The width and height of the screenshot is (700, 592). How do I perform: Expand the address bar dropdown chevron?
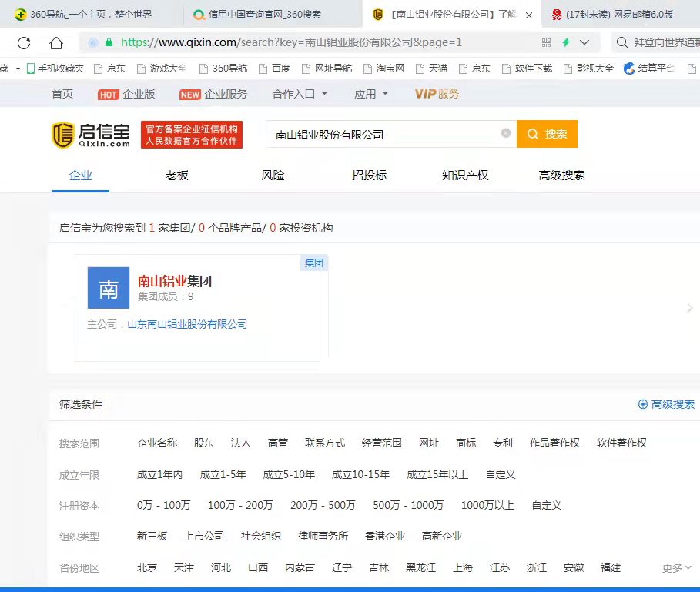(584, 42)
